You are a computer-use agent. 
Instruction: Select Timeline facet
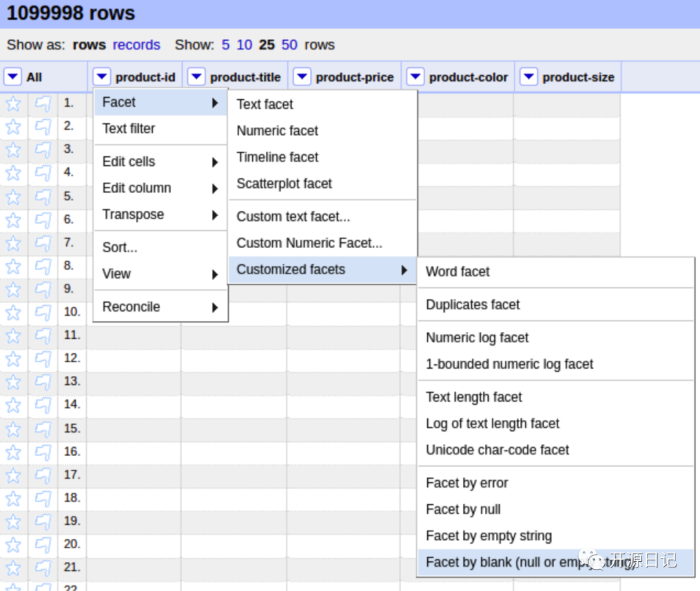pyautogui.click(x=322, y=157)
